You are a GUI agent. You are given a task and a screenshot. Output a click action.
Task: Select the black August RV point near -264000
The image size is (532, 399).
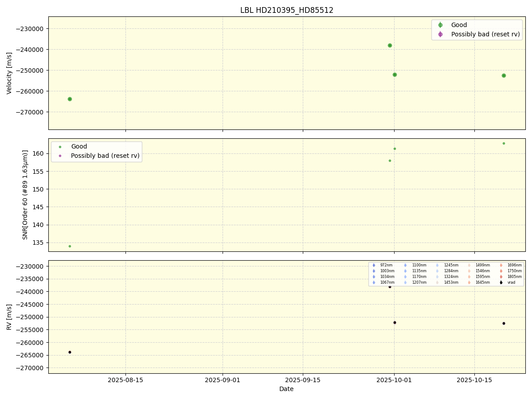click(x=70, y=352)
